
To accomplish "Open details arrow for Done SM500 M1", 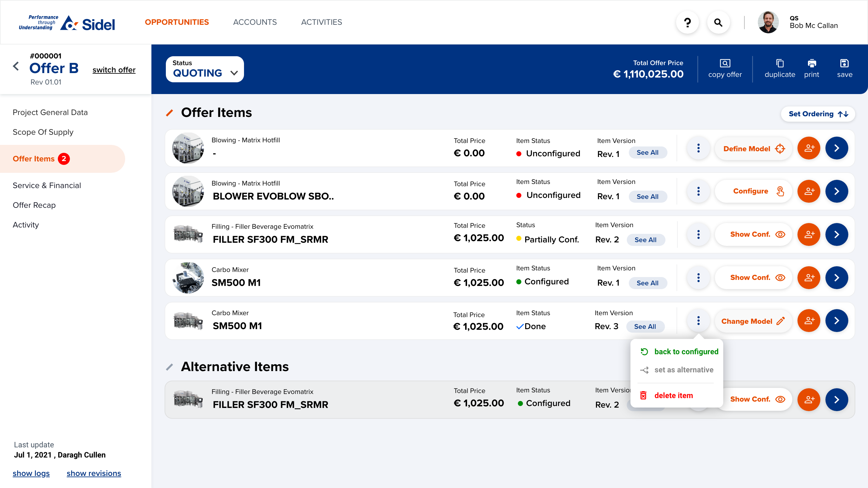I will [836, 321].
